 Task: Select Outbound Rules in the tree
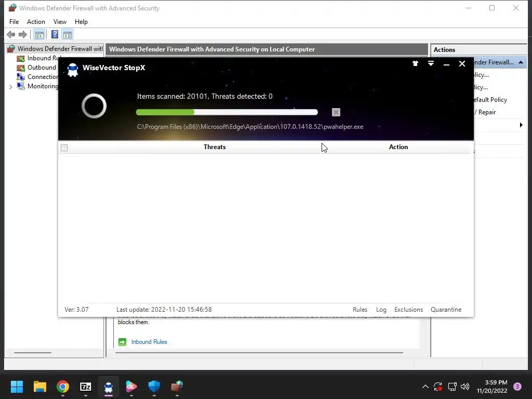pyautogui.click(x=37, y=68)
